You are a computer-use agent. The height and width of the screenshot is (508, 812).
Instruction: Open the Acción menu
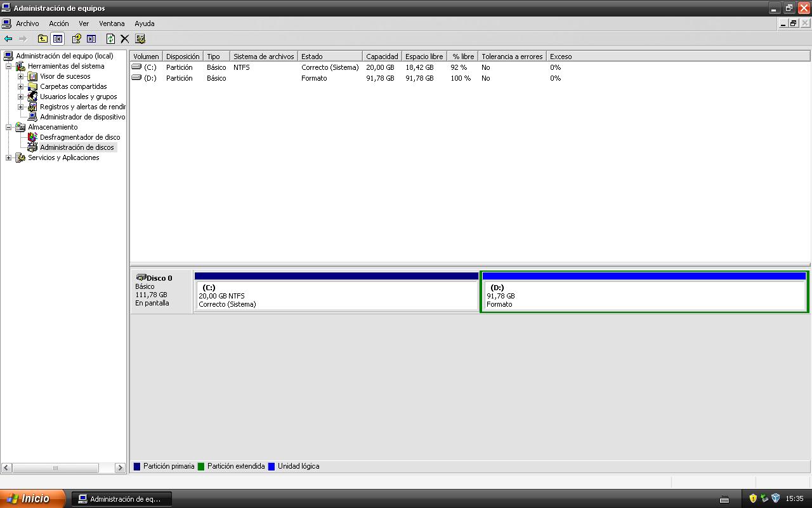58,23
